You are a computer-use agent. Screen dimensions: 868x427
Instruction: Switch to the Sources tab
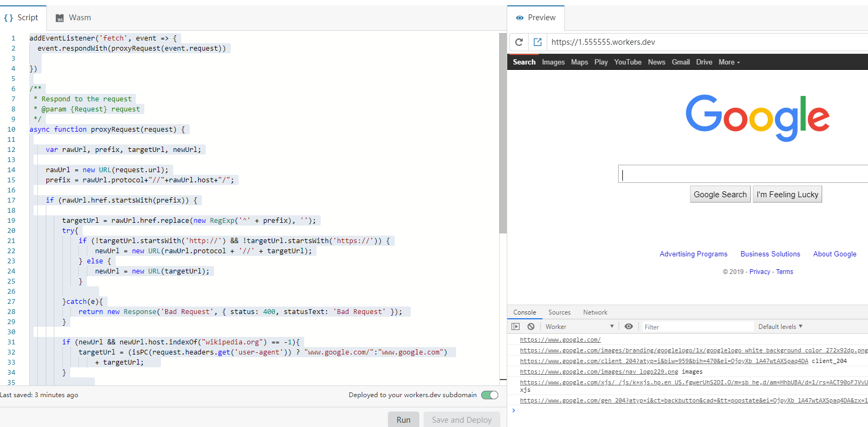(x=559, y=312)
